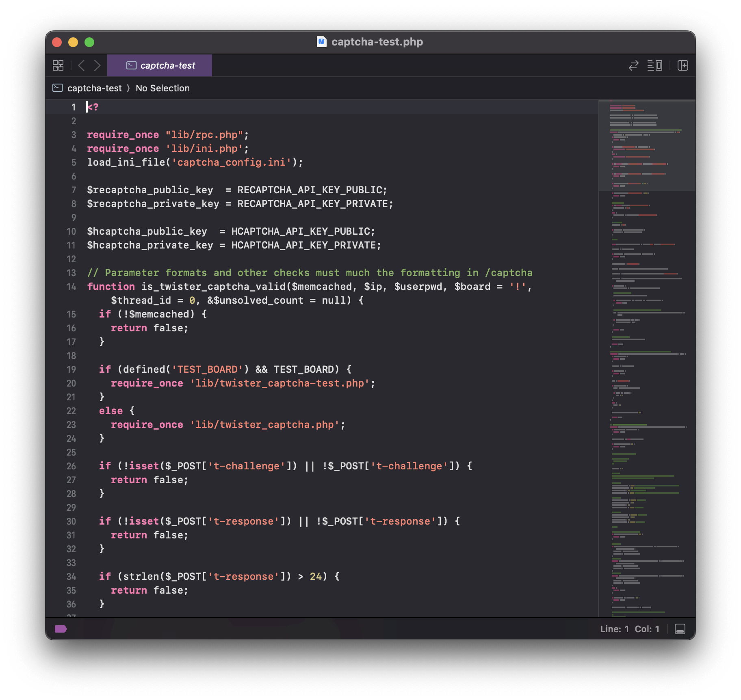The width and height of the screenshot is (741, 700).
Task: Select the captcha-test tab
Action: click(160, 65)
